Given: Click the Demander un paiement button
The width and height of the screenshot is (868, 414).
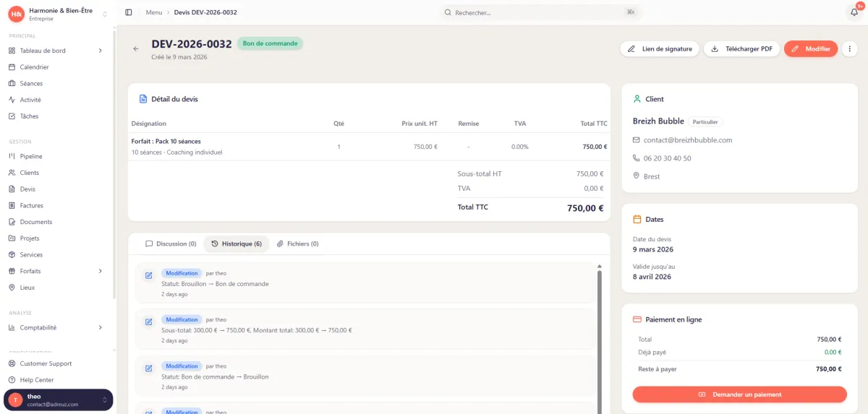Looking at the screenshot, I should pyautogui.click(x=739, y=394).
